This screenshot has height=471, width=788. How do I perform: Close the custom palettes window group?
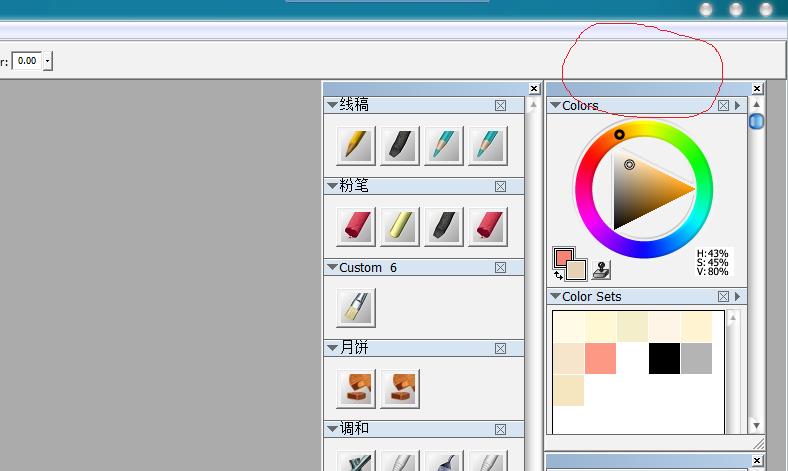(x=534, y=88)
